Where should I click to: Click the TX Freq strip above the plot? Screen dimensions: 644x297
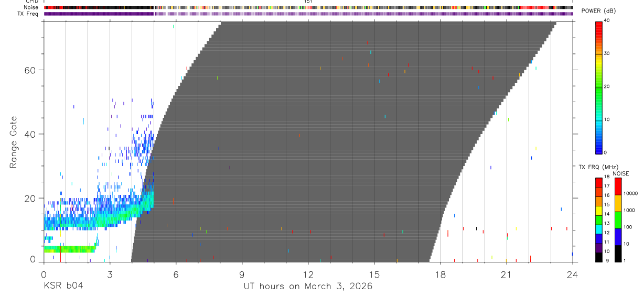[308, 14]
